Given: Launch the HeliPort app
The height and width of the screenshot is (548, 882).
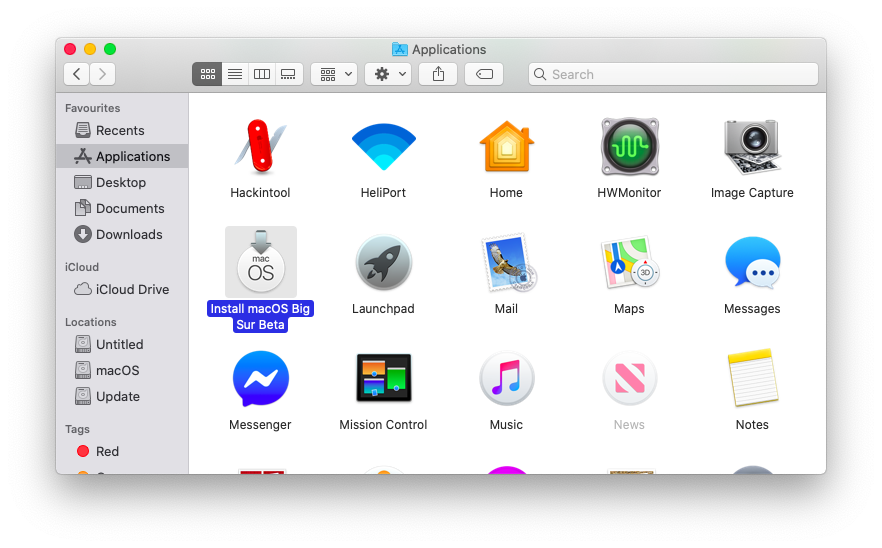Looking at the screenshot, I should tap(383, 147).
